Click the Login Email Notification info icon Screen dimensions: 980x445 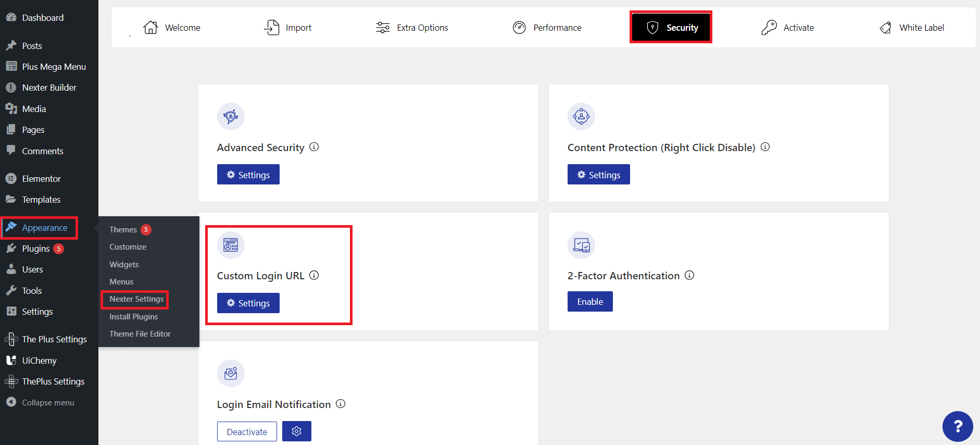[x=341, y=404]
